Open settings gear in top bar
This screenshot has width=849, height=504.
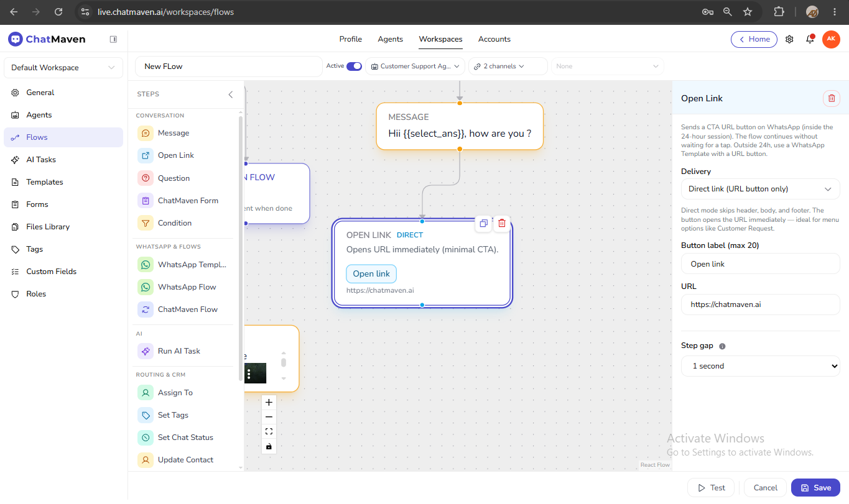tap(789, 39)
